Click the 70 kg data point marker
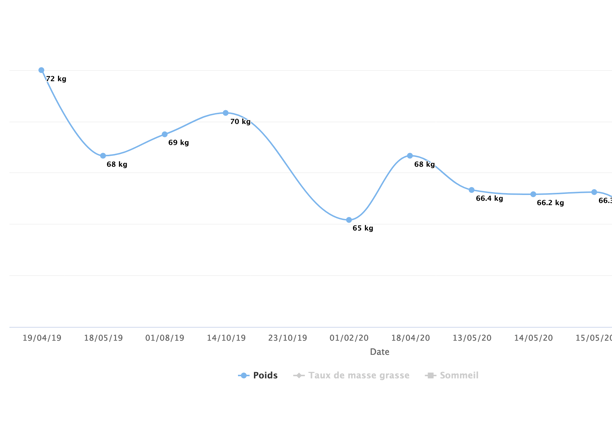This screenshot has width=612, height=440. 226,113
